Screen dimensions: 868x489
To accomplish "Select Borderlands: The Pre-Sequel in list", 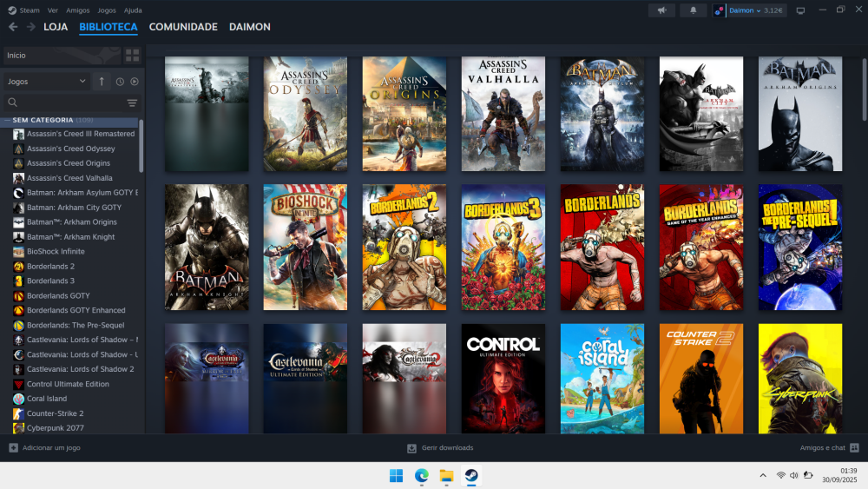I will 76,325.
